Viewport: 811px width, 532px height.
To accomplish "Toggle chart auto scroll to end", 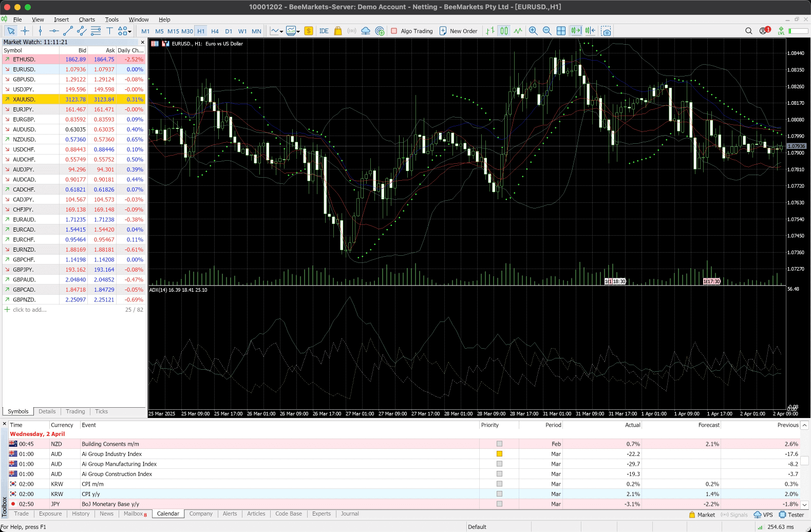I will (x=576, y=31).
